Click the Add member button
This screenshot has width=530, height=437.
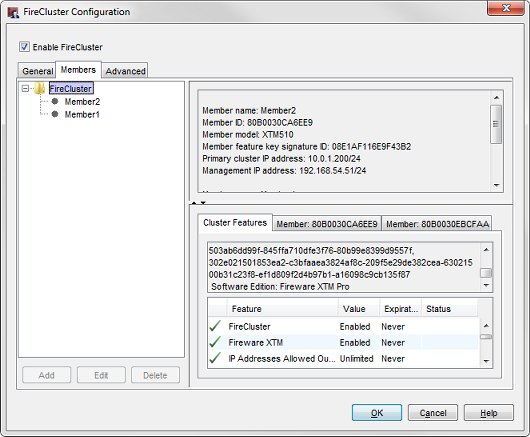(47, 375)
